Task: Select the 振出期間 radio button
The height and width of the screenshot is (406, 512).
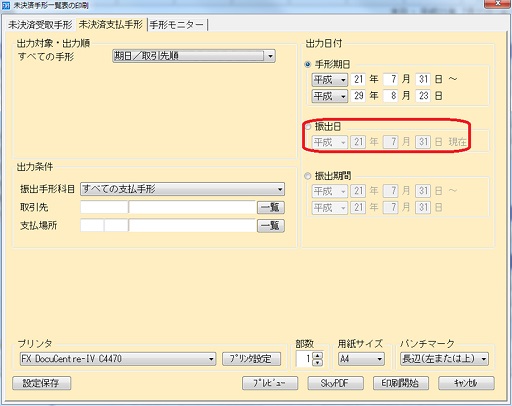Action: point(308,176)
